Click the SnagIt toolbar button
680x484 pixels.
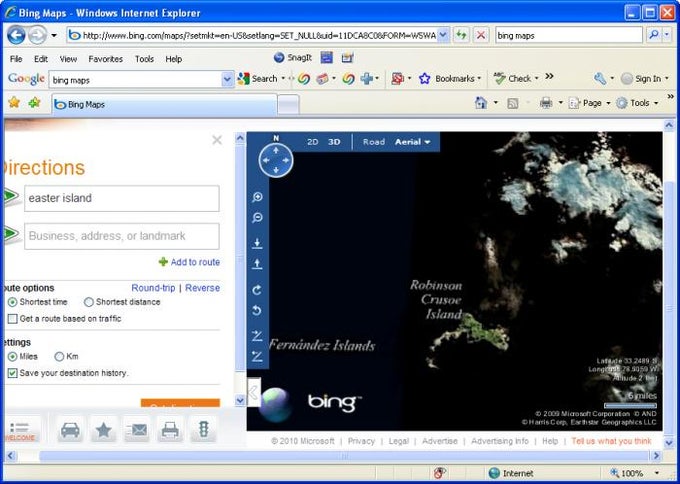[x=293, y=57]
